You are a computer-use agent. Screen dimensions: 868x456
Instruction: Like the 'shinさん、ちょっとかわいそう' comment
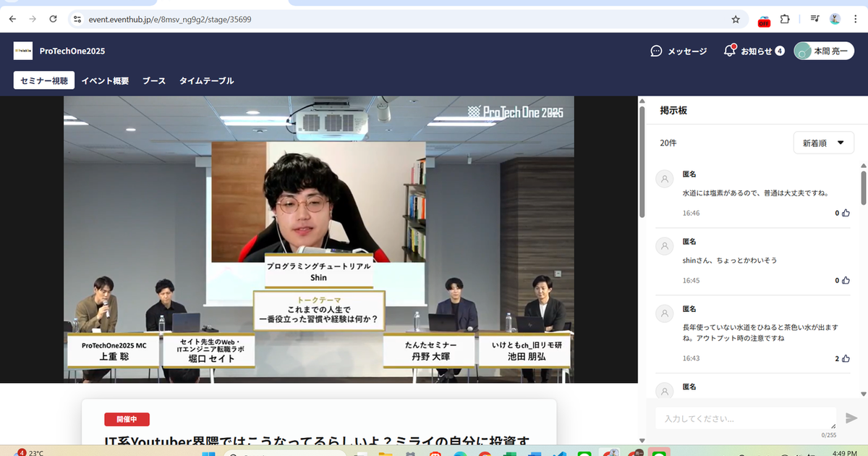click(x=846, y=280)
